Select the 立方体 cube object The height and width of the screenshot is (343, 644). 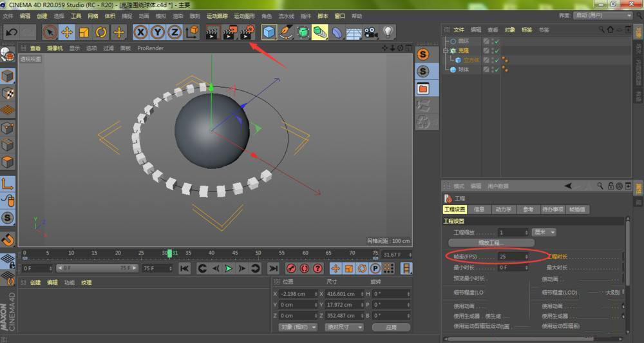471,60
